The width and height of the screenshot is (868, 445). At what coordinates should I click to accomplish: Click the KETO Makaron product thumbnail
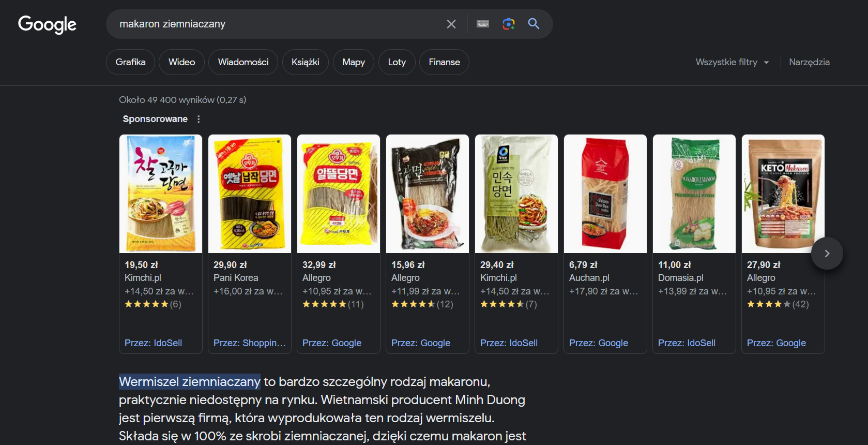point(783,194)
